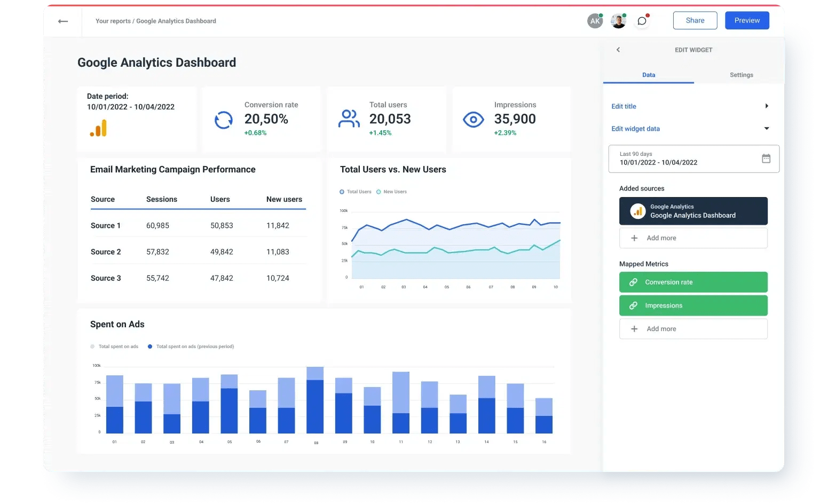This screenshot has width=828, height=504.
Task: Click the Conversion rate circular arrows icon
Action: 223,120
